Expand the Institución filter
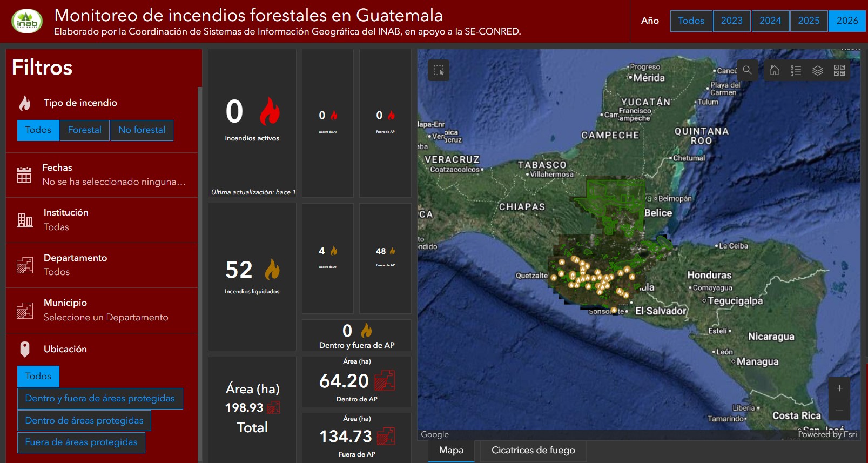 (102, 220)
